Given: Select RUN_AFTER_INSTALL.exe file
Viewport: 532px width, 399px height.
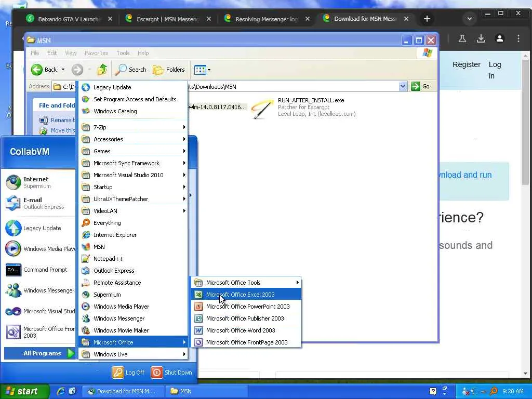Looking at the screenshot, I should tap(304, 107).
